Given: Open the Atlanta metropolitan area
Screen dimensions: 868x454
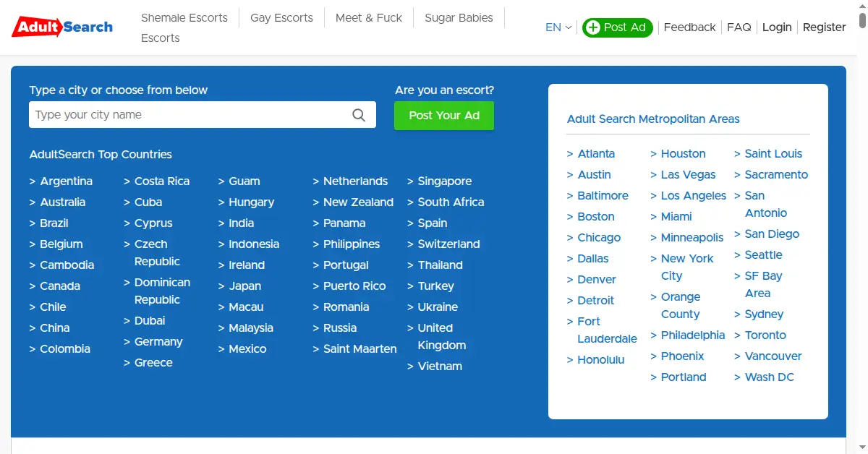Looking at the screenshot, I should 596,154.
